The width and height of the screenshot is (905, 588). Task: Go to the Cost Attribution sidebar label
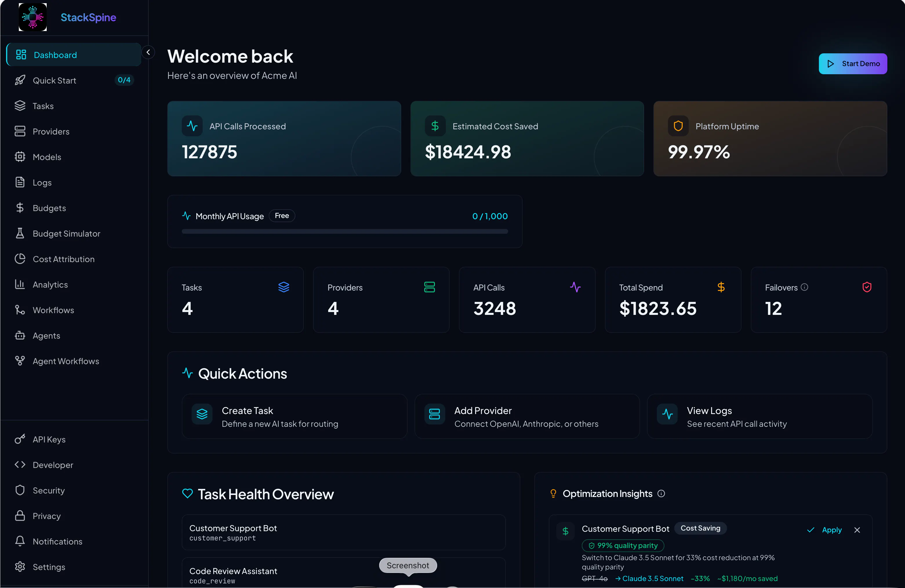point(63,259)
